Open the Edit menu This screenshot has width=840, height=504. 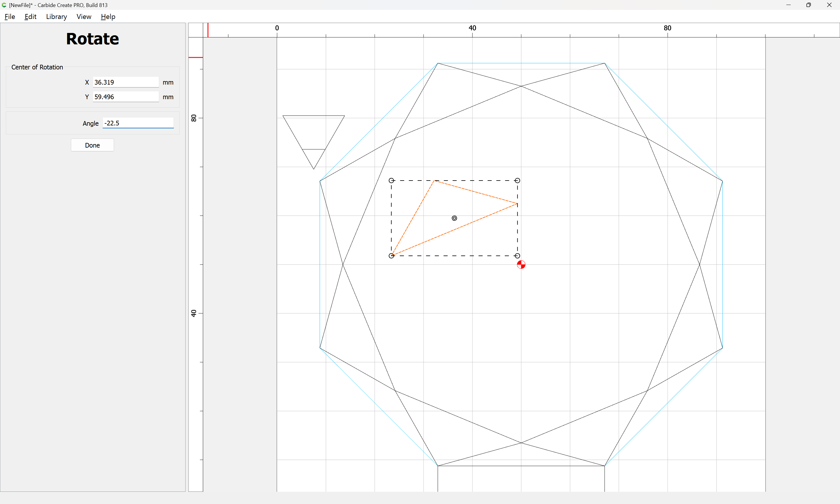click(x=31, y=17)
